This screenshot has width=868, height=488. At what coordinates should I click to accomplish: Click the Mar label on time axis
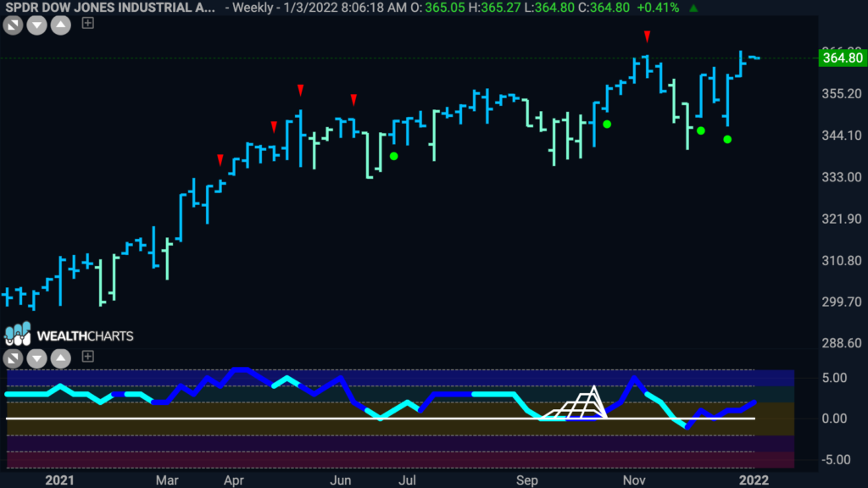[167, 480]
